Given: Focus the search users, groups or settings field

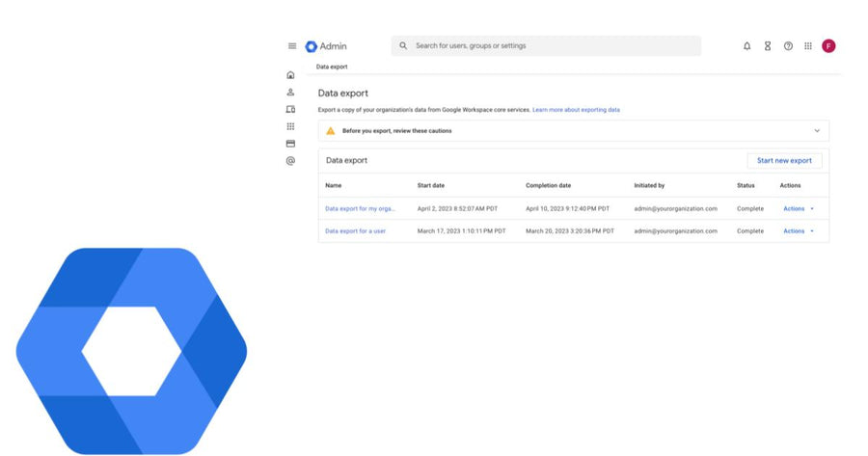Looking at the screenshot, I should (546, 46).
